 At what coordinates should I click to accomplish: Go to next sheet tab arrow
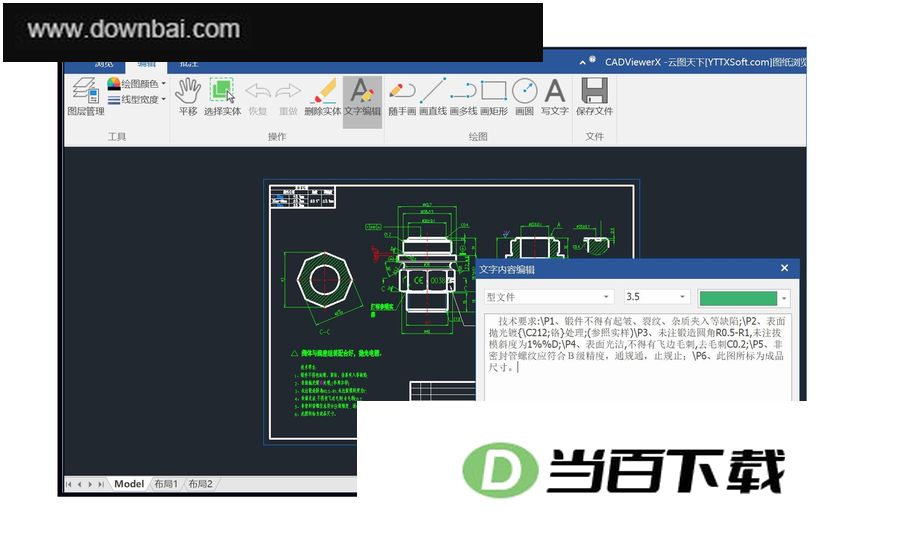90,485
